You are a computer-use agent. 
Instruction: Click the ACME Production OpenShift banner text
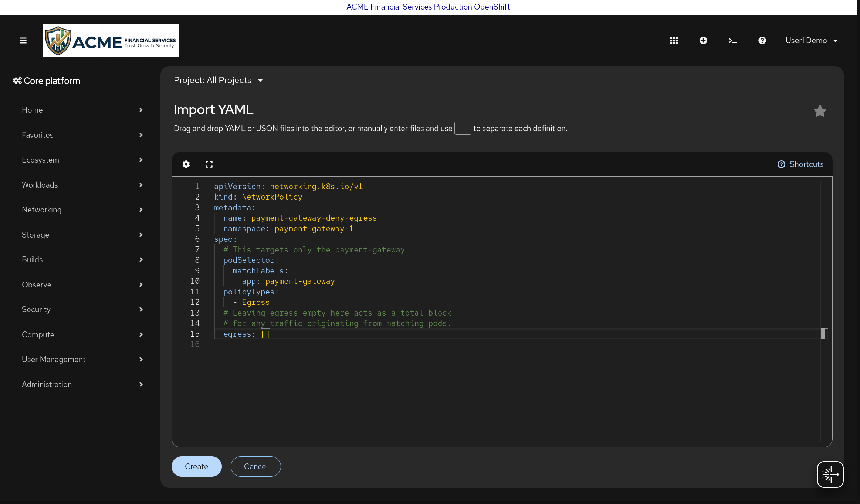pos(428,7)
